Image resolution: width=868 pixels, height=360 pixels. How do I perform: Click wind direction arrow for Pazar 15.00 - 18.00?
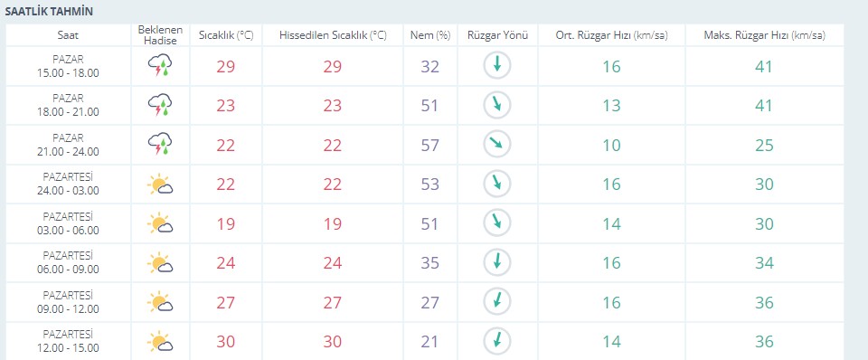pyautogui.click(x=497, y=65)
